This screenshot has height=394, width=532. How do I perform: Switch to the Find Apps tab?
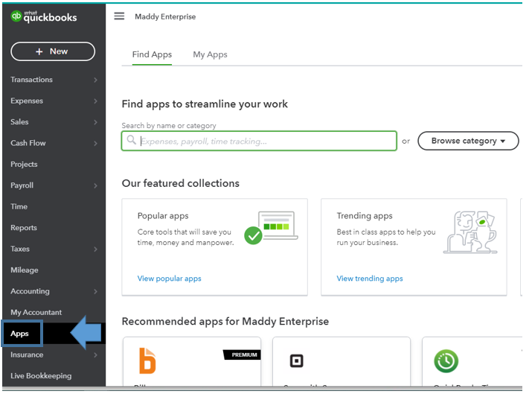pyautogui.click(x=152, y=54)
